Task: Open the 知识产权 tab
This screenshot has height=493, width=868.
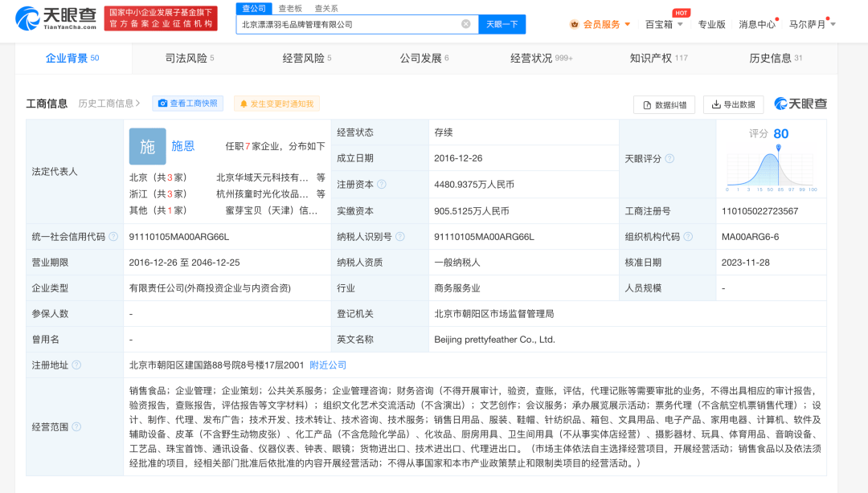Action: click(x=659, y=58)
